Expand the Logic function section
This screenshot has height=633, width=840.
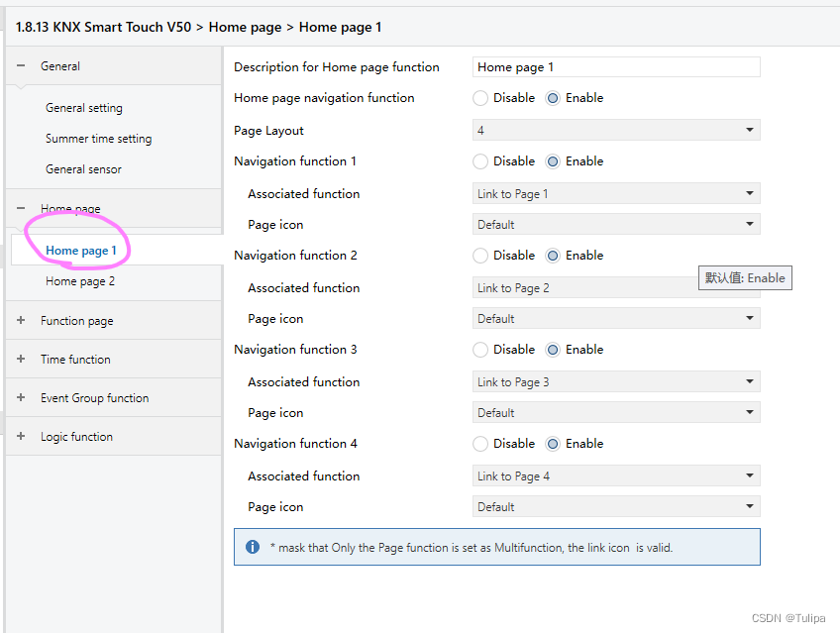coord(21,436)
